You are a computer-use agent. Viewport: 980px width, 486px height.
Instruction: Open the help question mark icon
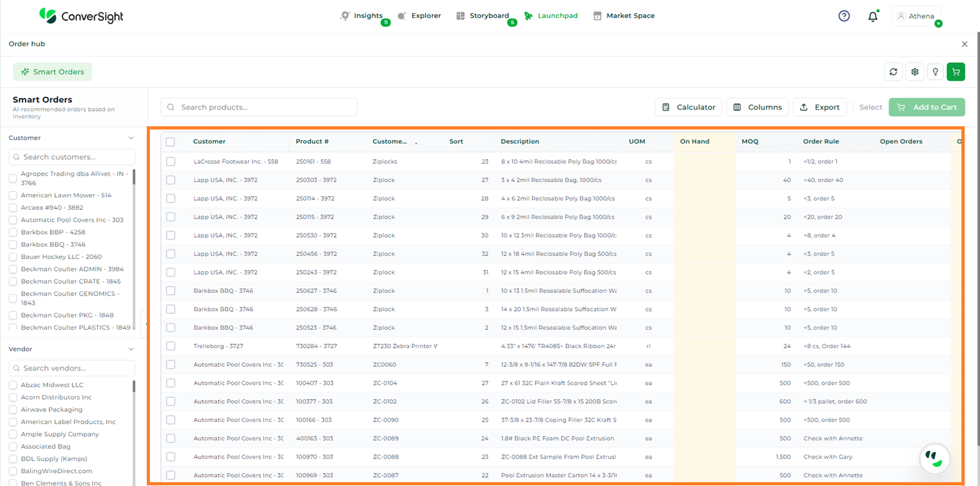844,16
